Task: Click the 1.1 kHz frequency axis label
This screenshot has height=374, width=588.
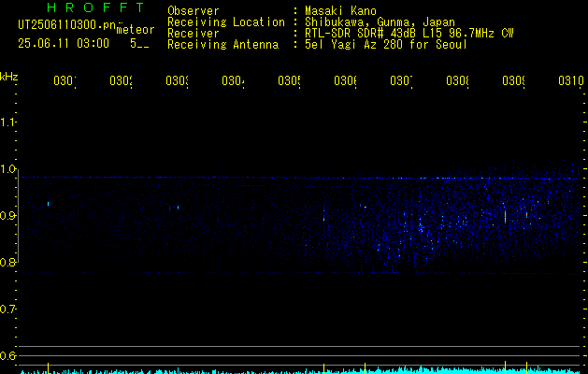Action: [x=7, y=122]
